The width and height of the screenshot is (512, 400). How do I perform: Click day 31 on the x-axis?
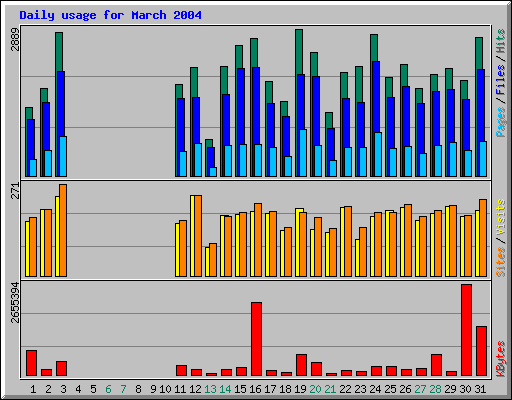point(480,389)
